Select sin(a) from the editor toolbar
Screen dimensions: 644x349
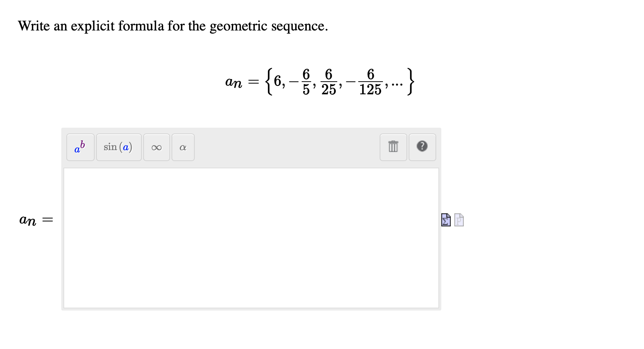[119, 147]
